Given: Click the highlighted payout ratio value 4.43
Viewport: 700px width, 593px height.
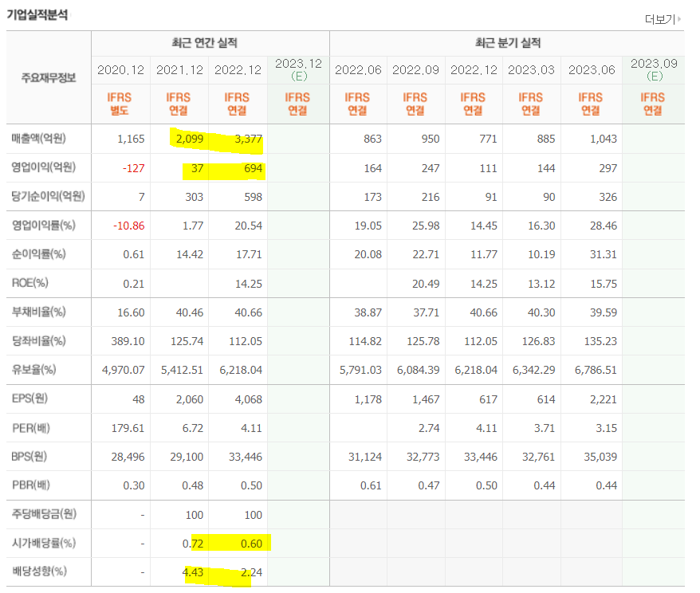Looking at the screenshot, I should point(193,572).
